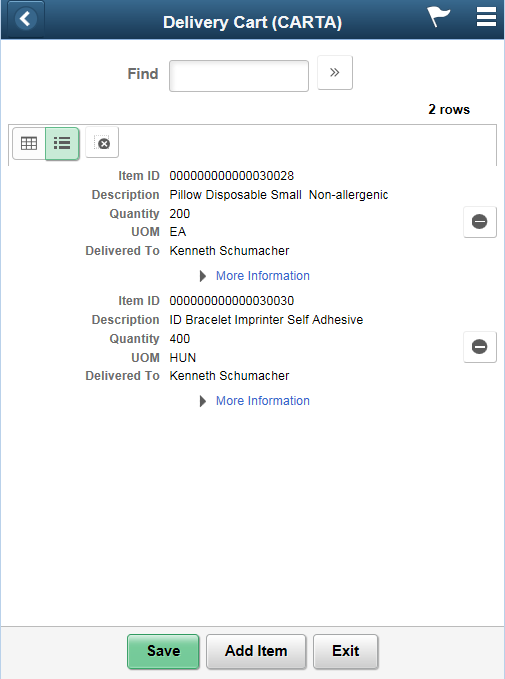
Task: Click the 2 rows count text
Action: [449, 110]
